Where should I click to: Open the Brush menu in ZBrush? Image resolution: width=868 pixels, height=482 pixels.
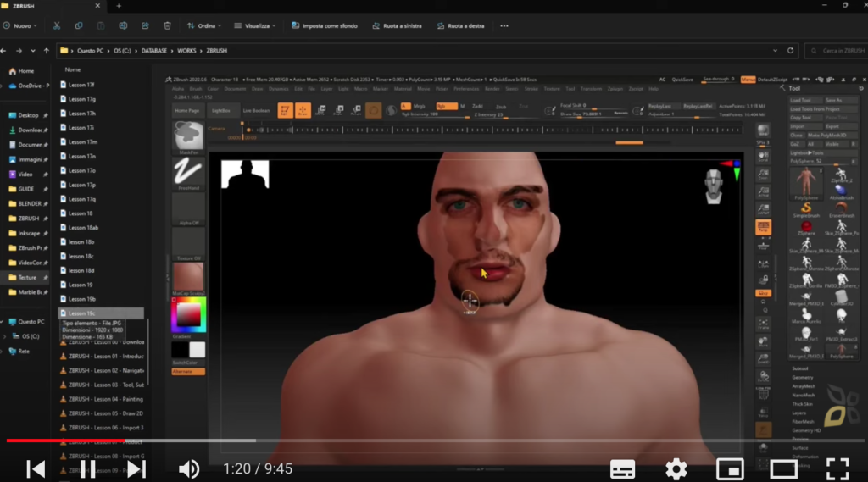point(196,89)
